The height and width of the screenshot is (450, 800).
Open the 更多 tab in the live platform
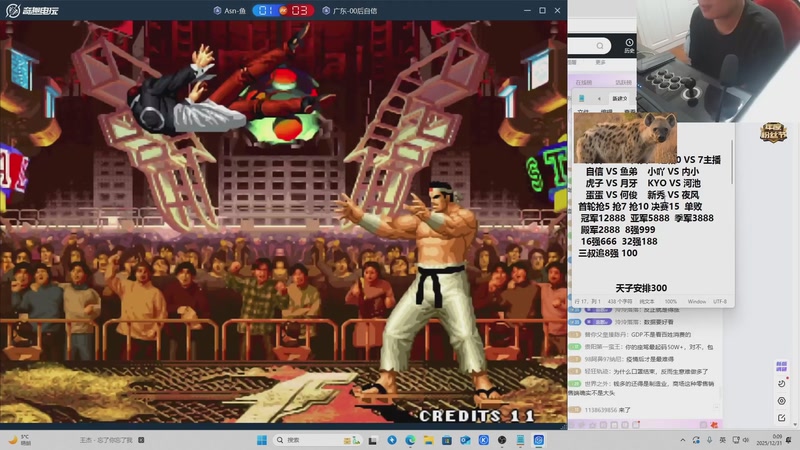coord(600,62)
